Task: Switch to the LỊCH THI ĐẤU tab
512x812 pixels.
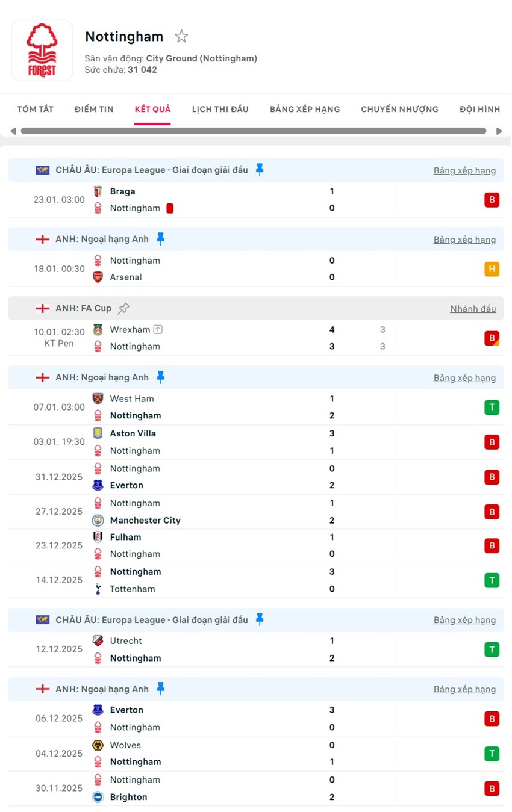Action: click(220, 109)
